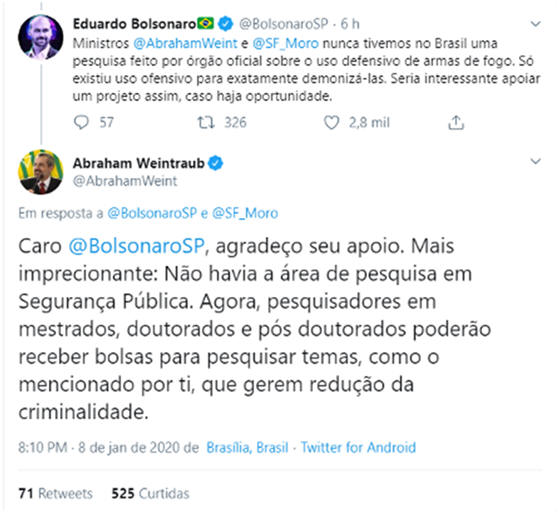Image resolution: width=558 pixels, height=514 pixels.
Task: Click @BolsonaroSP mention after 'Caro'
Action: pos(137,246)
